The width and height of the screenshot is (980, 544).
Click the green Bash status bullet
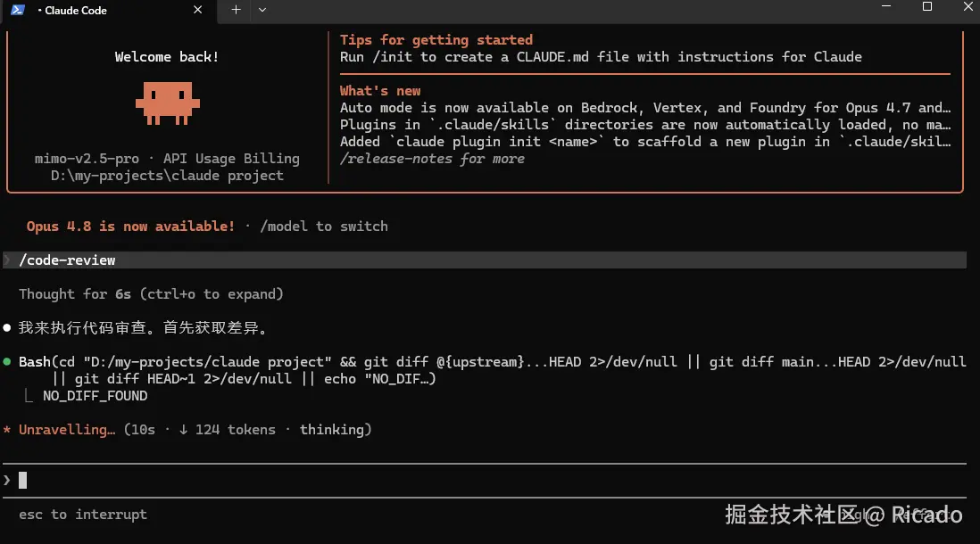[7, 361]
